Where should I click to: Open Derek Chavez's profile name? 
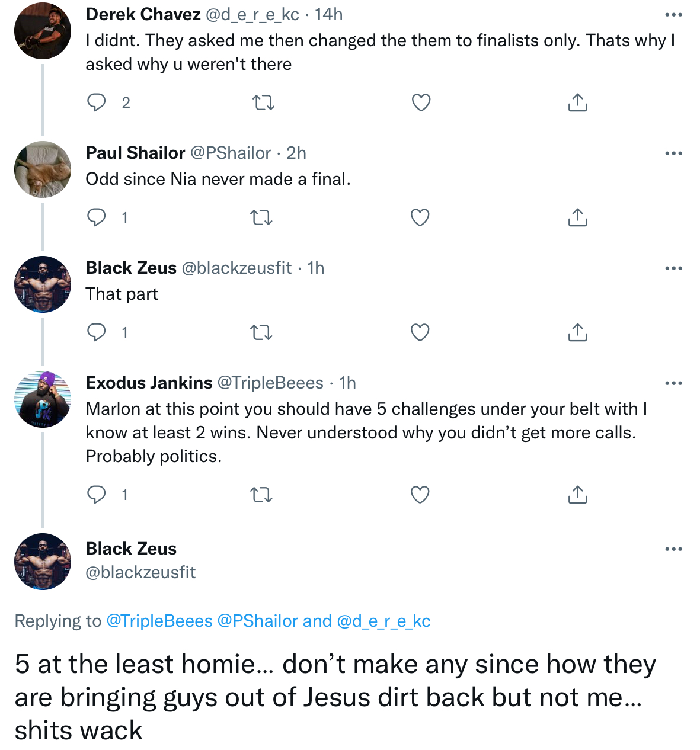143,14
